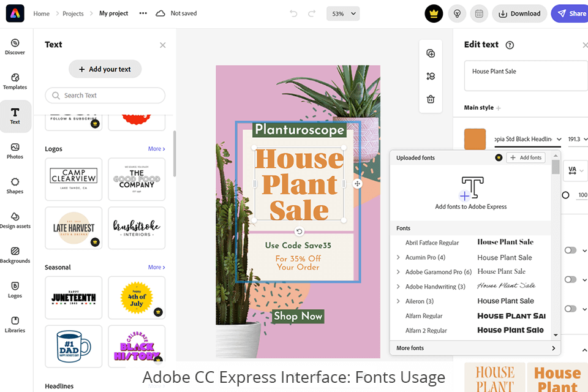588x392 pixels.
Task: Expand the Adobe Handwriting font family
Action: click(398, 287)
